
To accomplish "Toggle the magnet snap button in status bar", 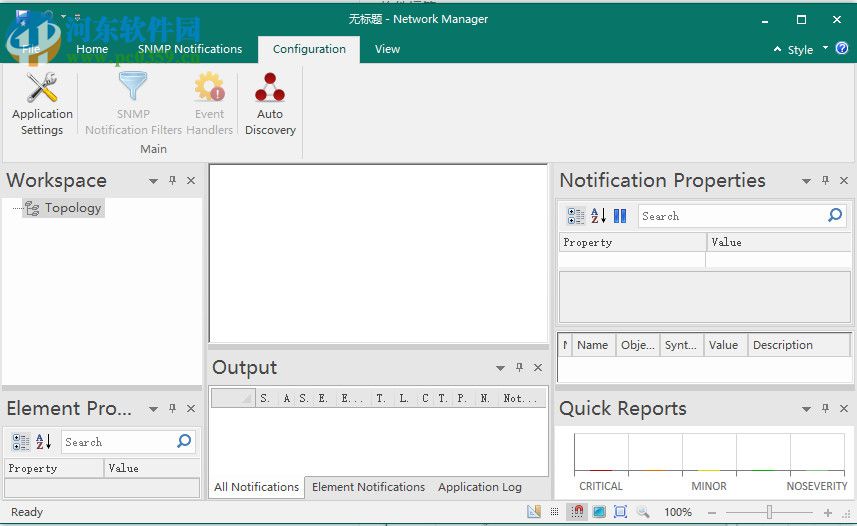I will (577, 512).
